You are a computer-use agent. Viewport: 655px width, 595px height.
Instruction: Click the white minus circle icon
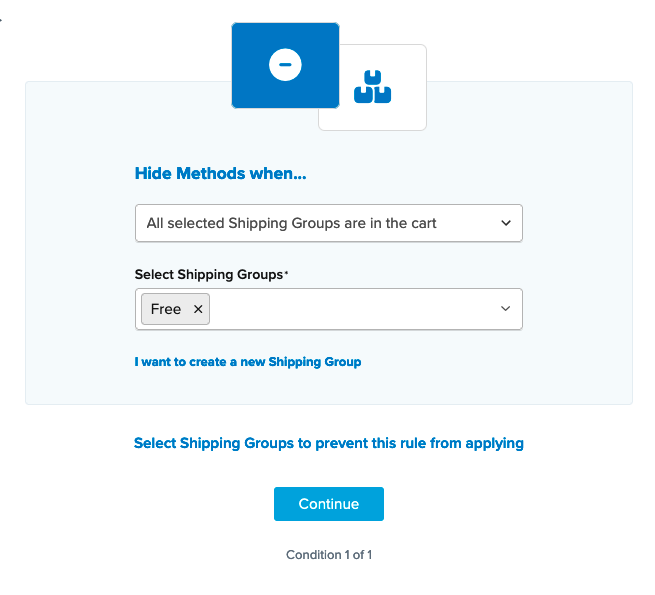(x=285, y=65)
